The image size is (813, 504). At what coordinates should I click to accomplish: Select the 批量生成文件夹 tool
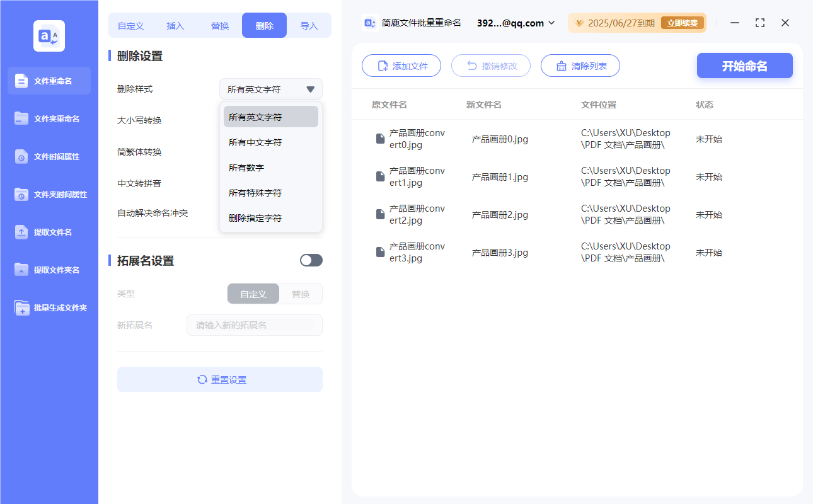(x=49, y=307)
